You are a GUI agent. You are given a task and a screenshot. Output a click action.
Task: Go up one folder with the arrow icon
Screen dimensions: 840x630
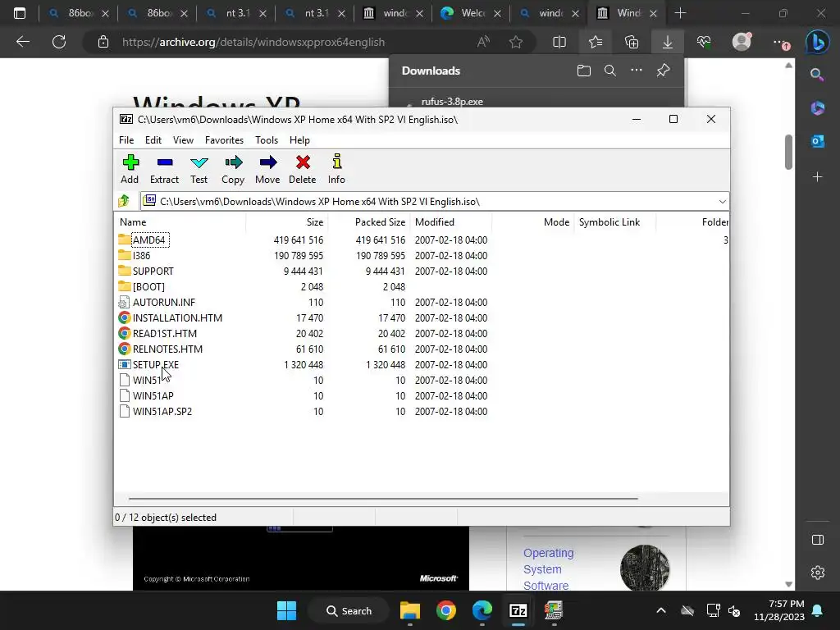click(x=124, y=201)
